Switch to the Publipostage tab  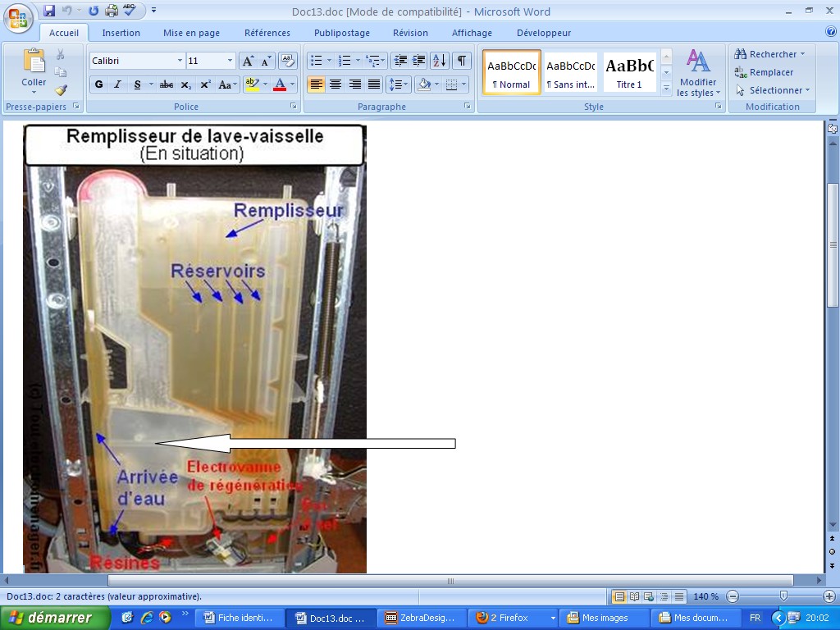tap(342, 33)
